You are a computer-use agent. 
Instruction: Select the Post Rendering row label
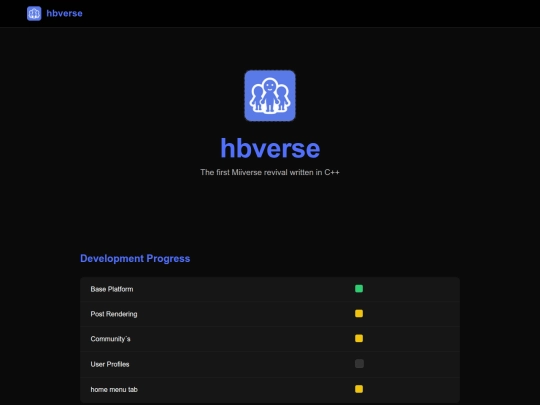tap(114, 314)
